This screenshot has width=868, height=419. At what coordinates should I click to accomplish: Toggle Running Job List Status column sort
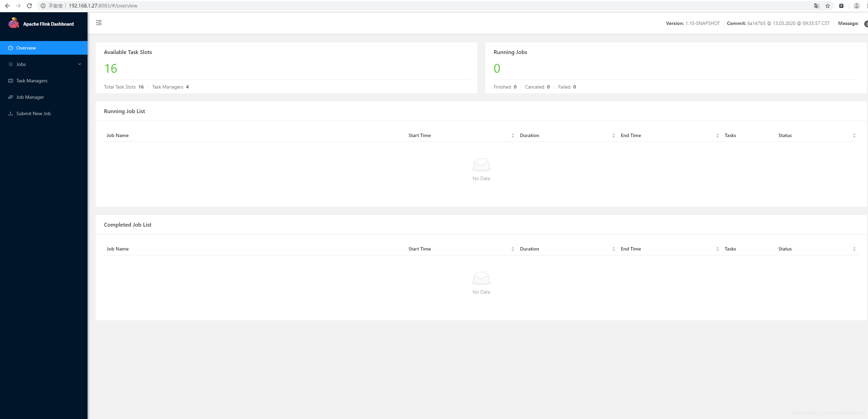(x=854, y=135)
